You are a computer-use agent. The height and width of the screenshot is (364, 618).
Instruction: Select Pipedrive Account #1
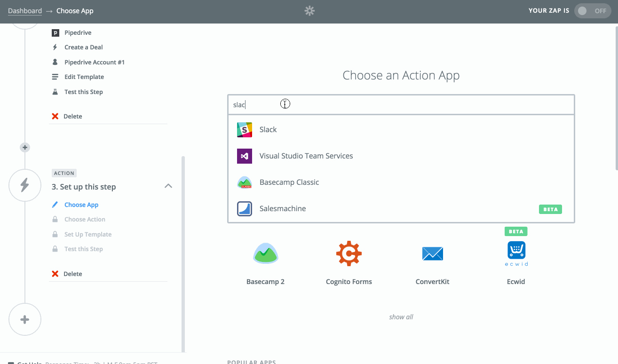click(x=95, y=62)
